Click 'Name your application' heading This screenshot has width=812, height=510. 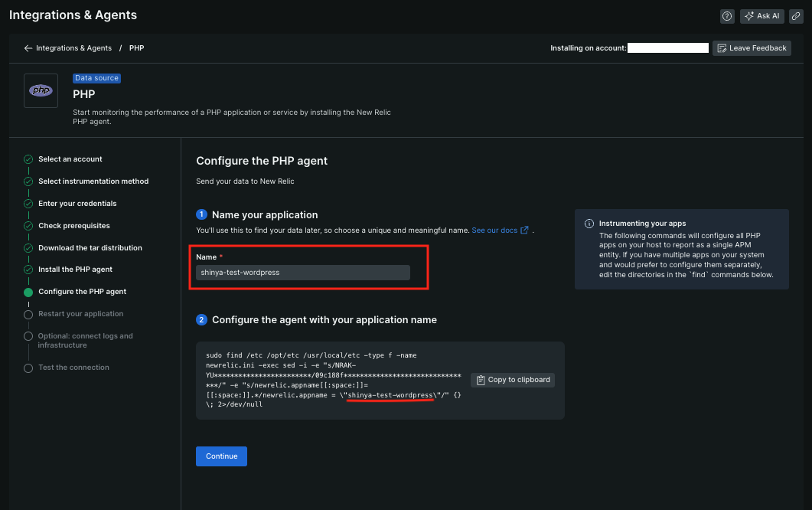[265, 214]
